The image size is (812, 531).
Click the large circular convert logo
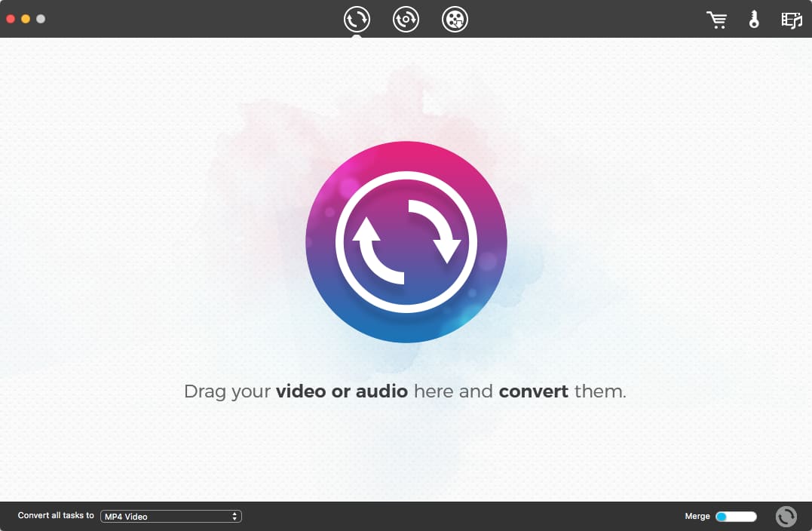406,242
